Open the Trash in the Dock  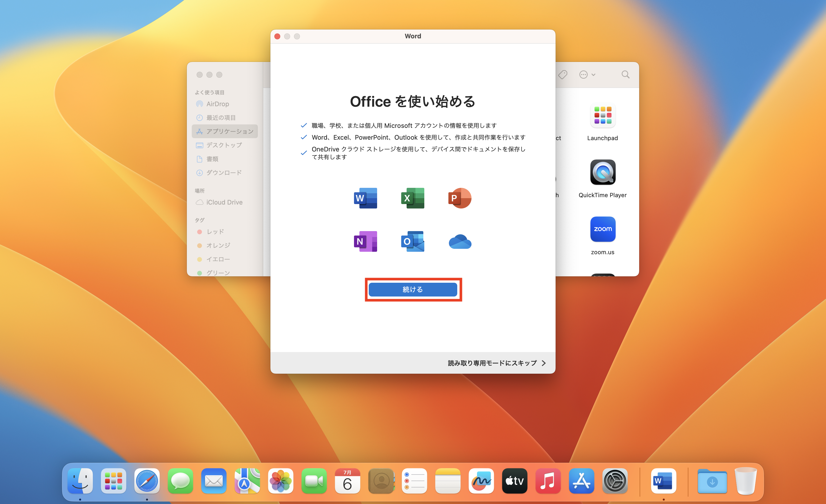[x=746, y=481]
